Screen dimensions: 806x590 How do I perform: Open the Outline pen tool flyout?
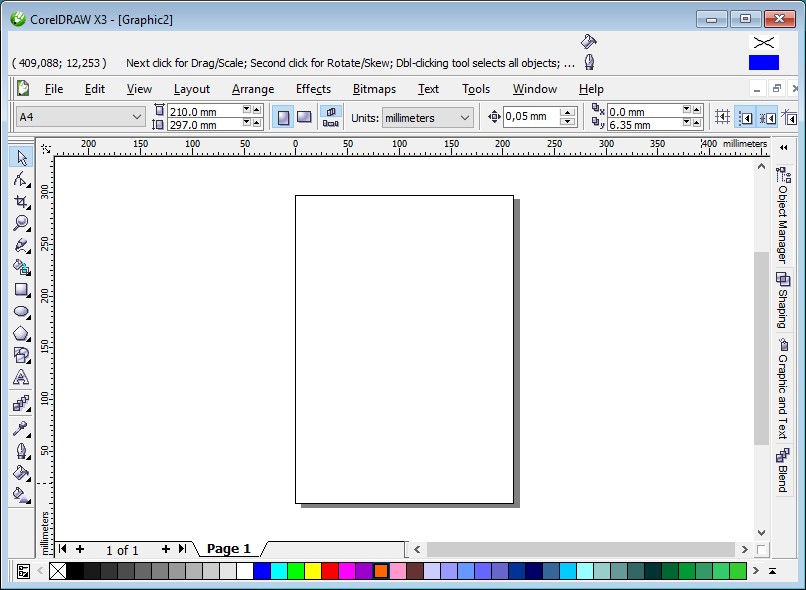coord(21,450)
